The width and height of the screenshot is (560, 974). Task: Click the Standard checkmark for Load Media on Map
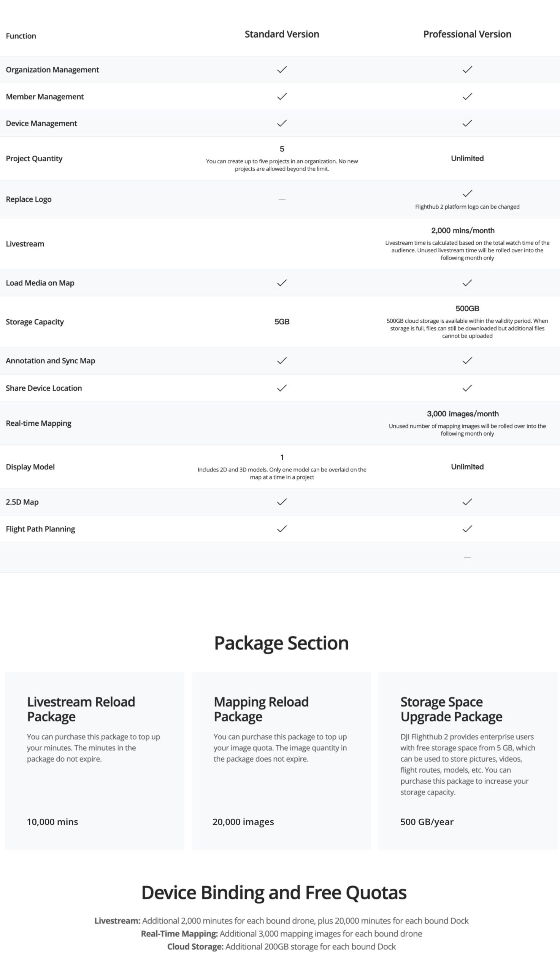pos(282,283)
